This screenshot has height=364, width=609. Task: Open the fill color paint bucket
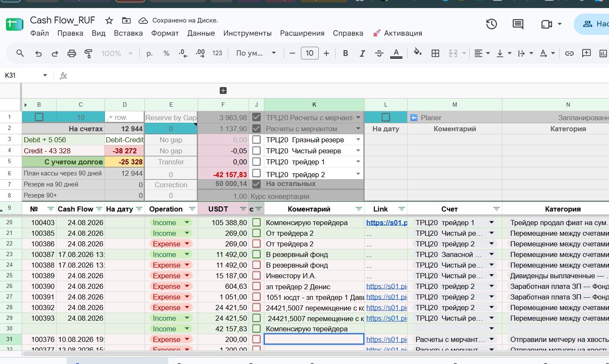click(x=418, y=53)
